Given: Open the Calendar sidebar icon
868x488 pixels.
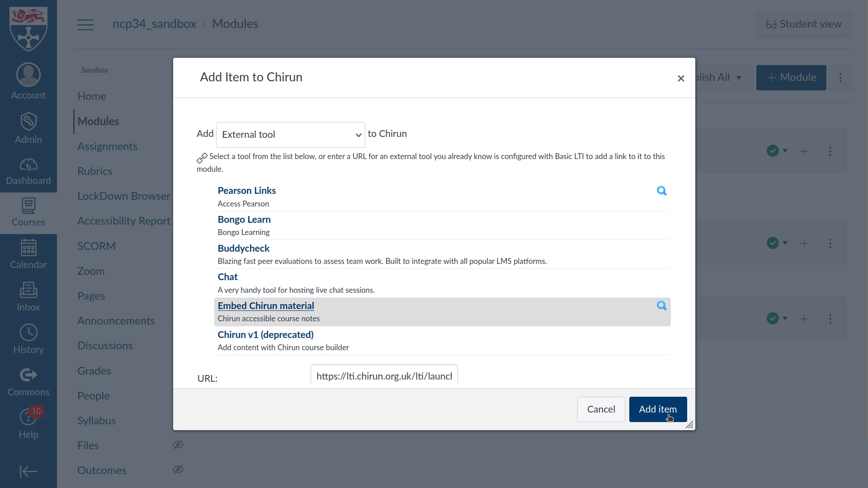Looking at the screenshot, I should (x=28, y=254).
